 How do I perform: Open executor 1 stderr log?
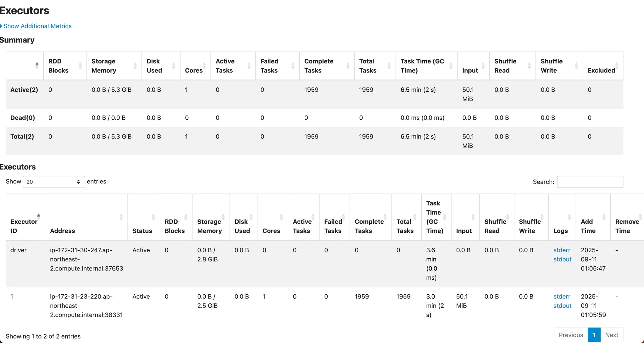pos(562,297)
